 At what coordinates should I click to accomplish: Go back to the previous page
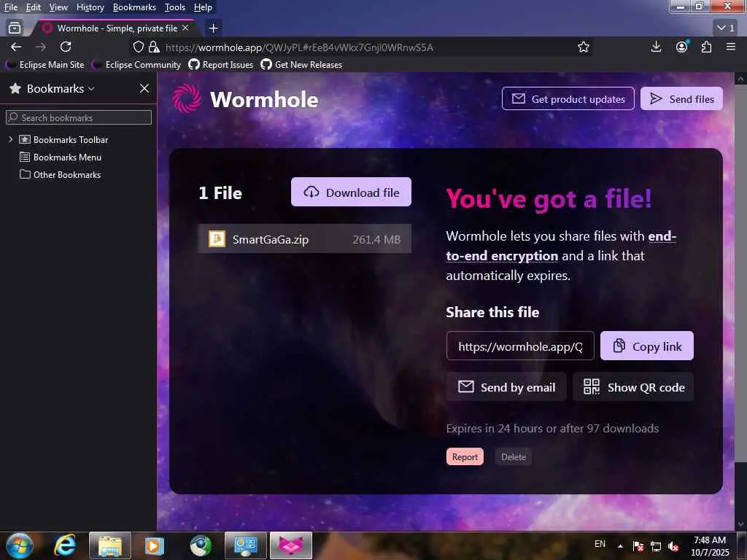16,47
